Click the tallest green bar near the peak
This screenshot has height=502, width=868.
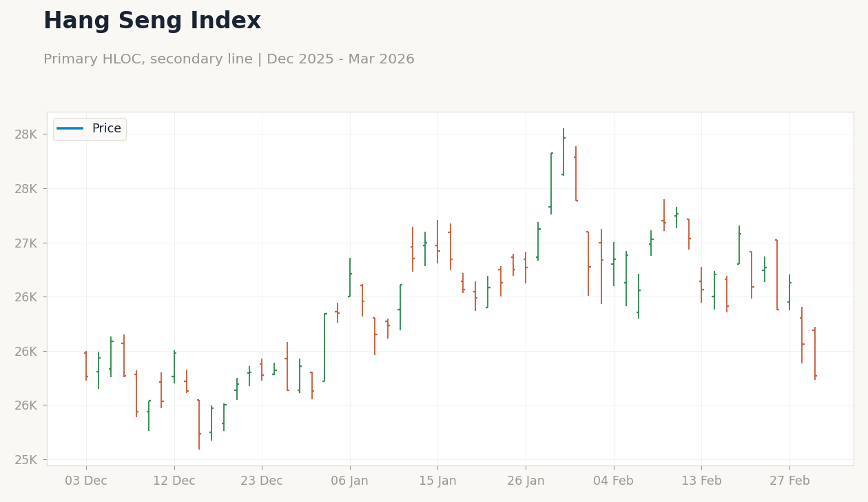(x=551, y=183)
